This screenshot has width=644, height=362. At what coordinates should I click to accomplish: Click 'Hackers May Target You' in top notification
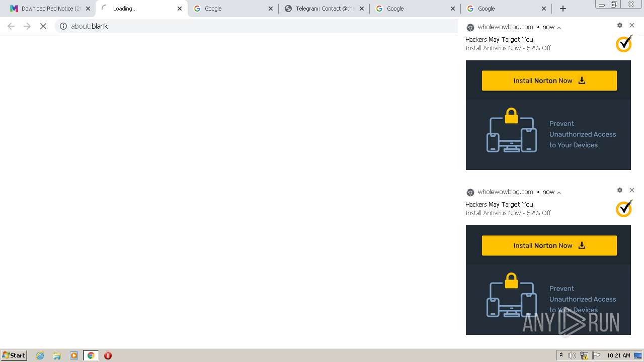(x=499, y=39)
